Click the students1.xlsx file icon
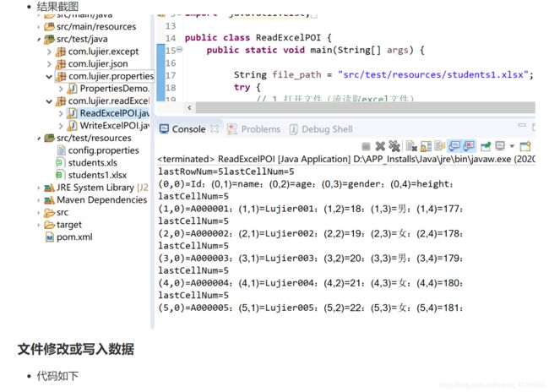549x392 pixels. coord(60,175)
